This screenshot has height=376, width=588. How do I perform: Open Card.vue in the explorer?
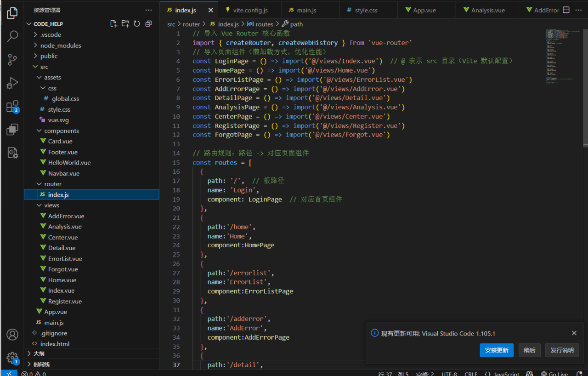tap(91, 141)
